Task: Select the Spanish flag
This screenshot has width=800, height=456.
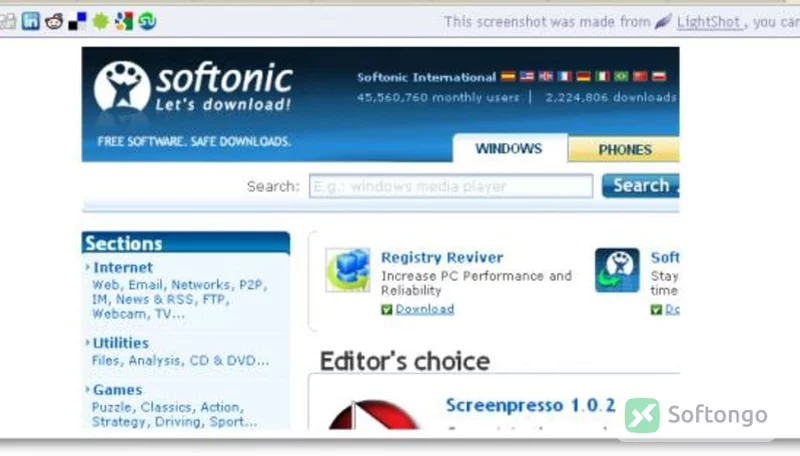Action: point(508,77)
